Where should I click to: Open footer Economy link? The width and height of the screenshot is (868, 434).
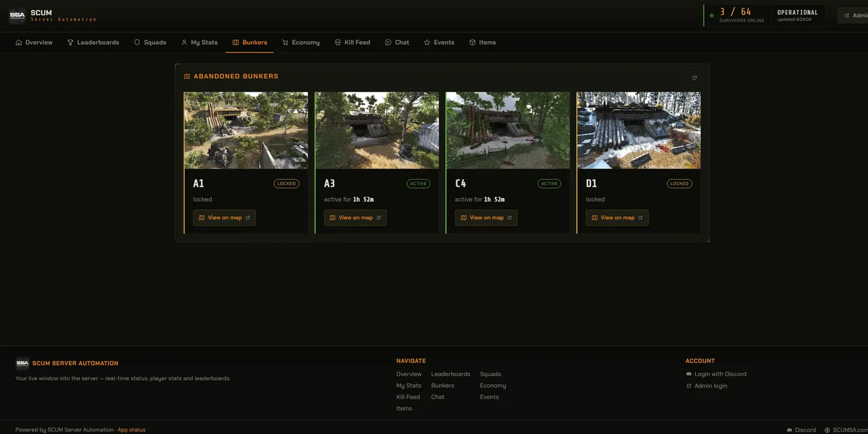(493, 386)
